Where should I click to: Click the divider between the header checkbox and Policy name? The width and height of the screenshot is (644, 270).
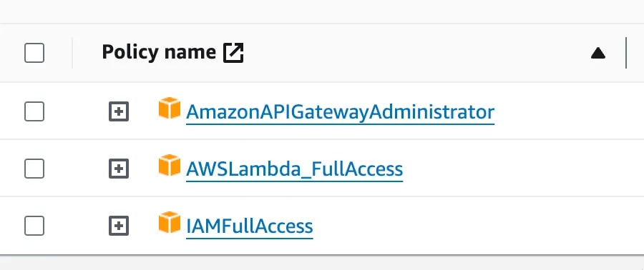(x=72, y=53)
